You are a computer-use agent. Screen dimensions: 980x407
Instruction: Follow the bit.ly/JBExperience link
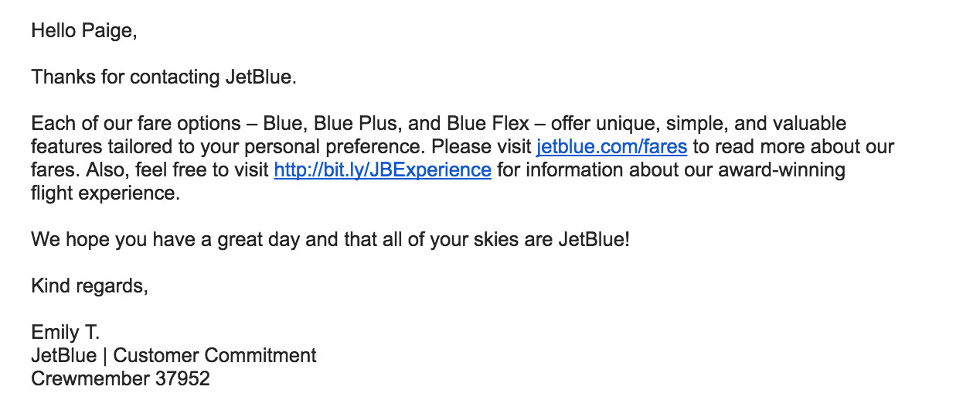coord(383,169)
